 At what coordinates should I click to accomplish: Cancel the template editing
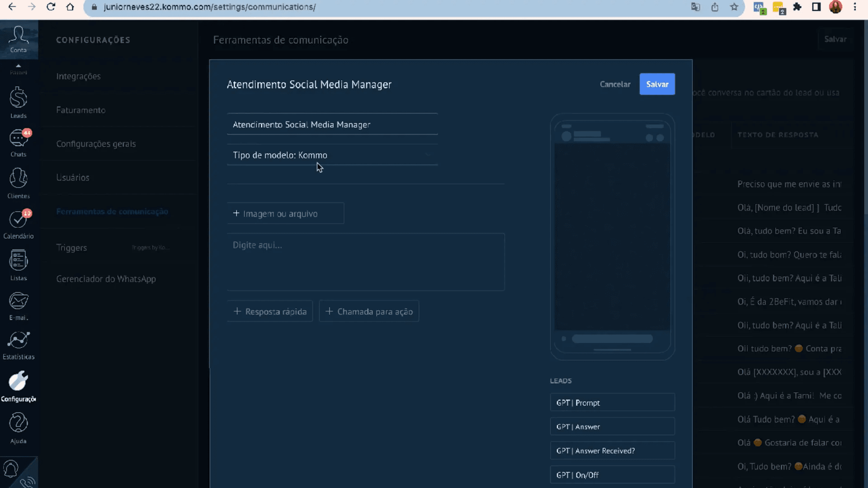(615, 84)
